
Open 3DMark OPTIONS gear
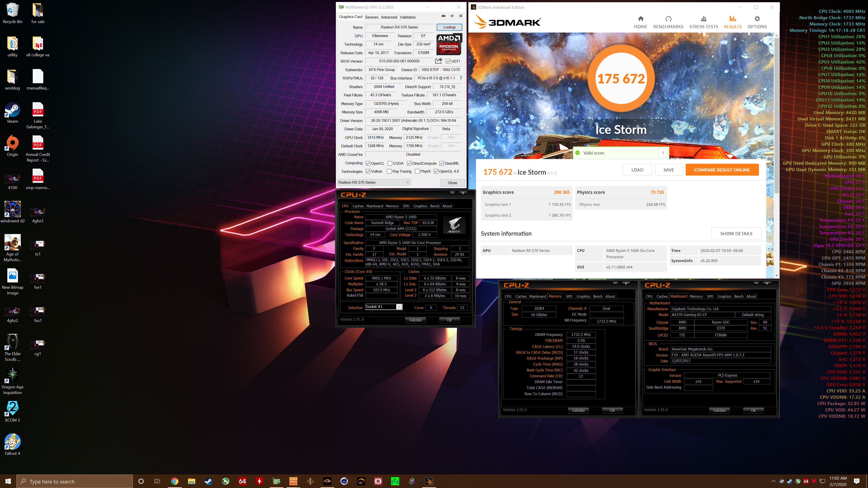pos(757,23)
